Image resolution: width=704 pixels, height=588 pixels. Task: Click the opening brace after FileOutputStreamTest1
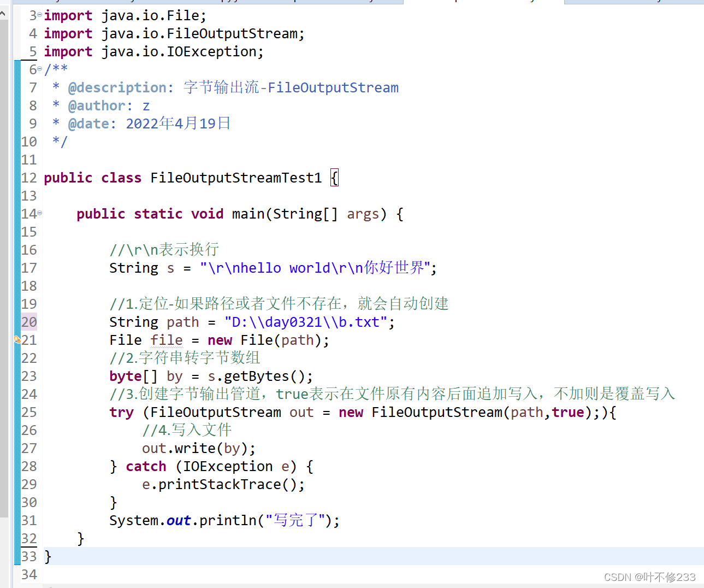pos(335,178)
